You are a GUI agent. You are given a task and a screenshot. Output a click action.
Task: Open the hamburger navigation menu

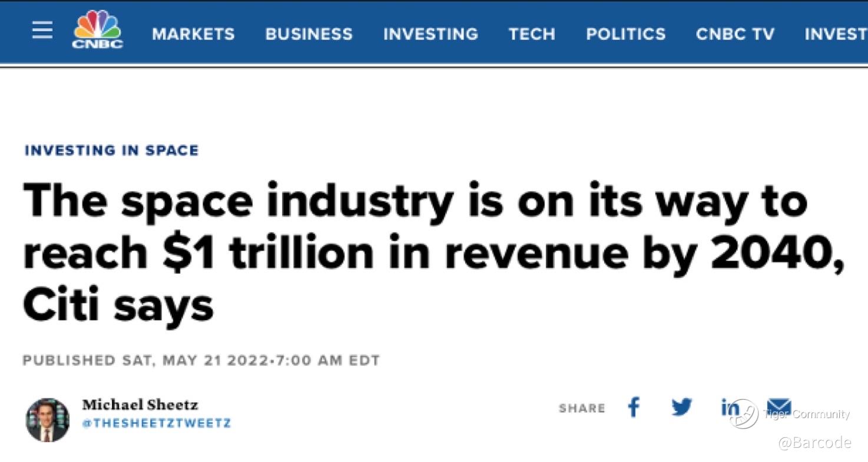(x=42, y=31)
